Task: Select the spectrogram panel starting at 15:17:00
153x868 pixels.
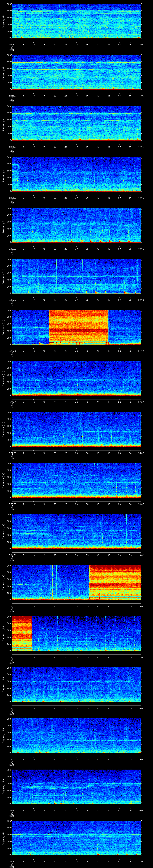Action: (x=76, y=174)
